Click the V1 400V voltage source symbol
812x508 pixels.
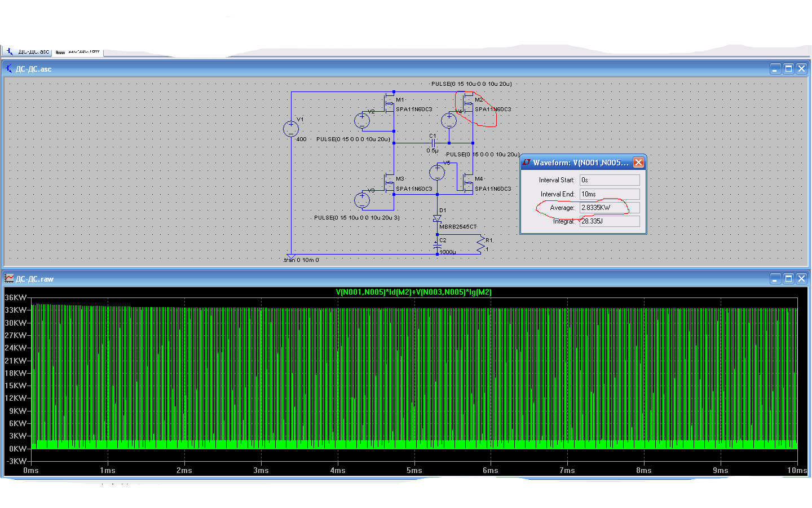tap(291, 129)
